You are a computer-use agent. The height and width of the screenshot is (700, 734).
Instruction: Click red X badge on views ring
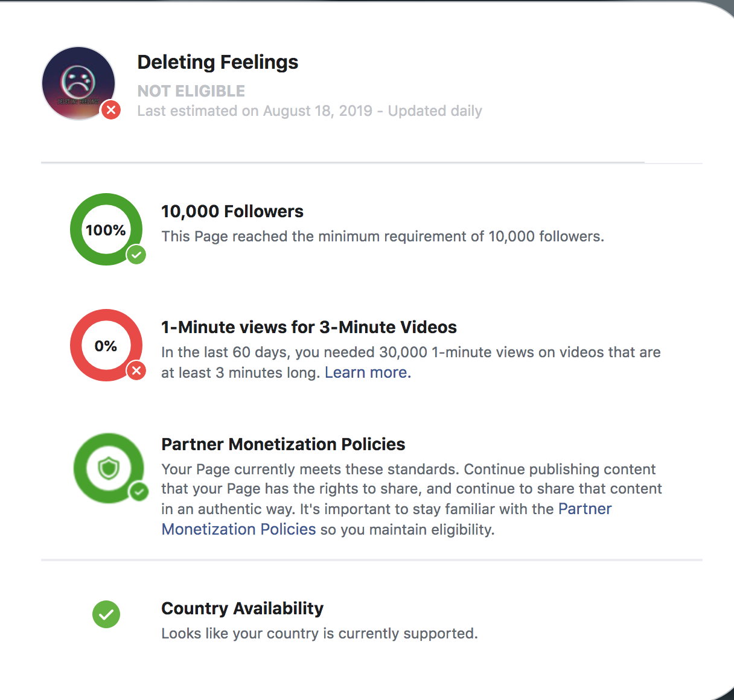136,371
